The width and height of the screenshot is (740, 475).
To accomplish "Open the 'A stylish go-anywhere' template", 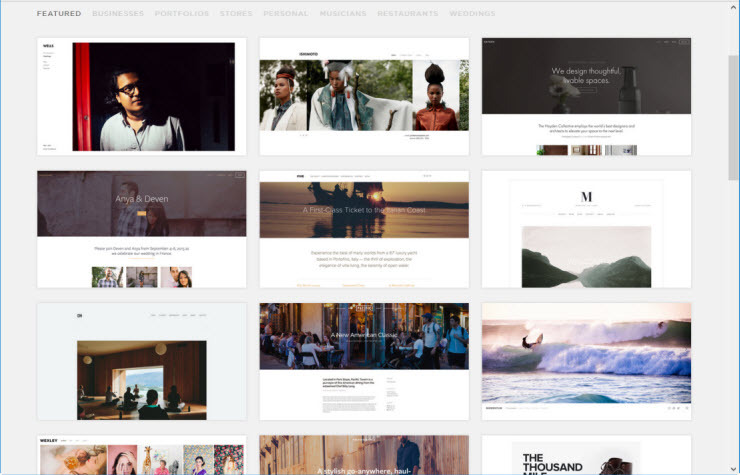I will tap(364, 455).
